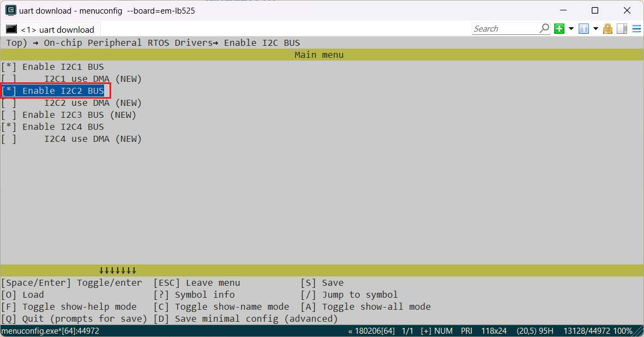Viewport: 644px width, 337px height.
Task: Click into the Search input field
Action: 504,28
